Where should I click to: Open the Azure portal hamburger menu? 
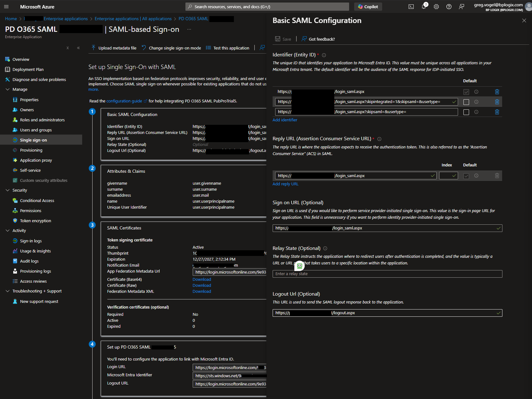[6, 7]
